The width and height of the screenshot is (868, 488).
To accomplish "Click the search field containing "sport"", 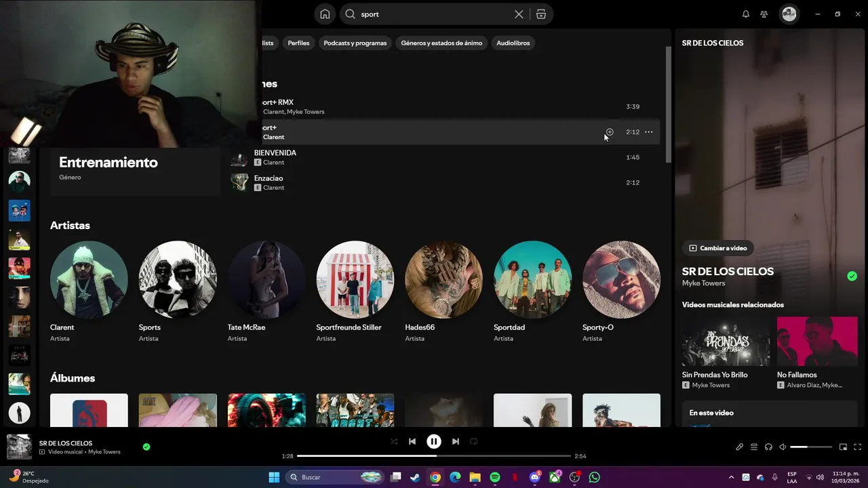I will (x=434, y=14).
